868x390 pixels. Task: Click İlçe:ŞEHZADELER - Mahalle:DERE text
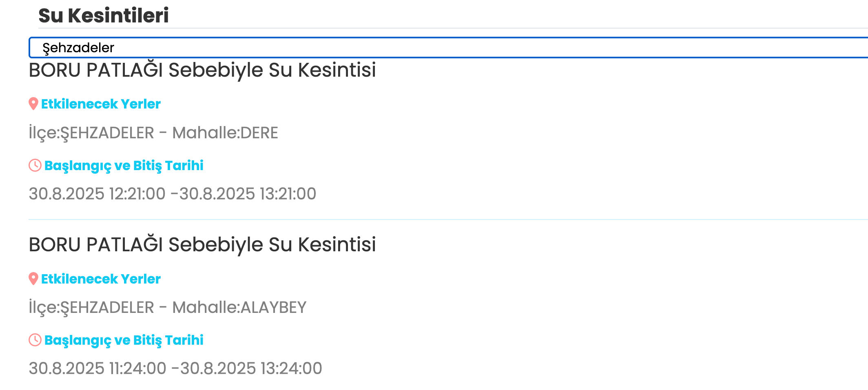tap(154, 133)
